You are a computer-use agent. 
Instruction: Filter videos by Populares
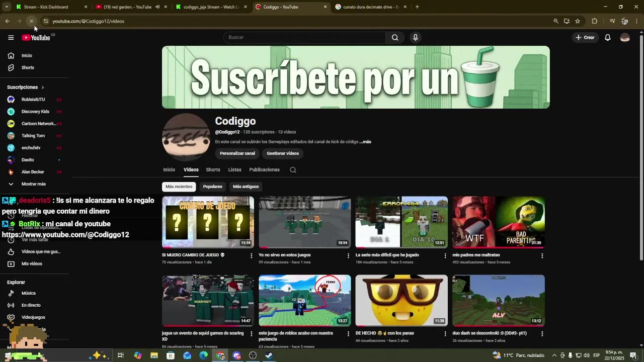pyautogui.click(x=212, y=187)
